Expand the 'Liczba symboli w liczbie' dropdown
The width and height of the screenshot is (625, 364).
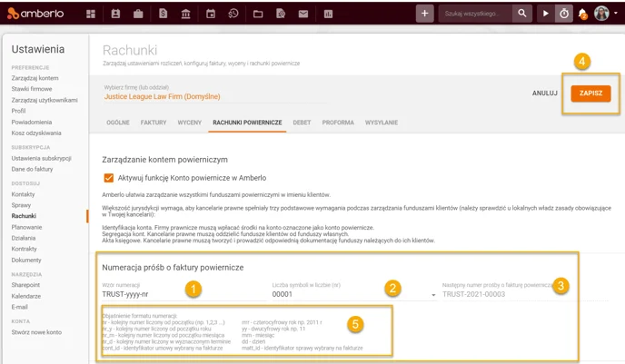coord(433,295)
